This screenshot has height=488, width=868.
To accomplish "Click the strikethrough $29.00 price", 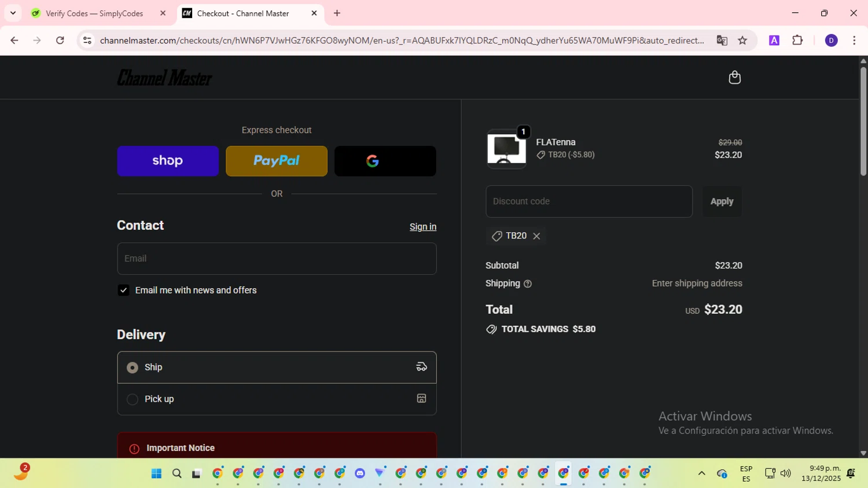I will point(730,142).
